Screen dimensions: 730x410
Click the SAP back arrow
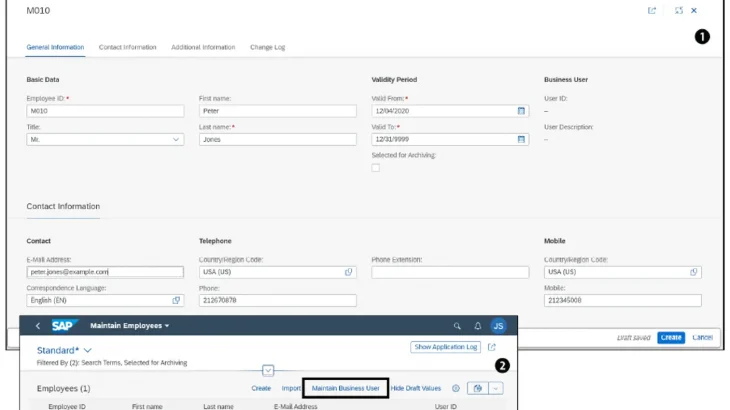click(x=38, y=326)
